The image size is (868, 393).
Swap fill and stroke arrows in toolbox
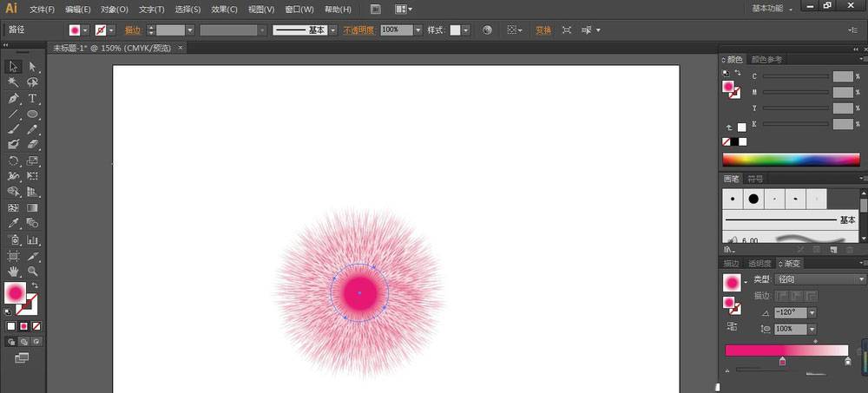tap(36, 285)
